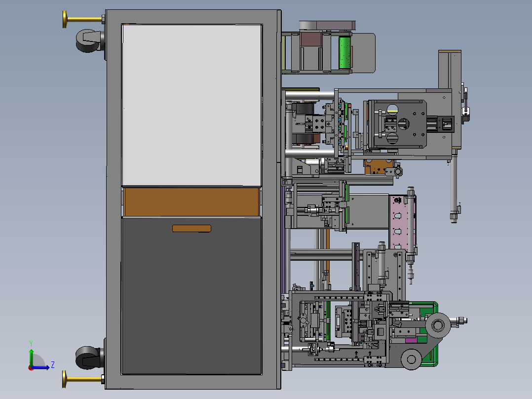The height and width of the screenshot is (399, 532).
Task: Select the brown handle on the lower door
Action: coord(191,229)
